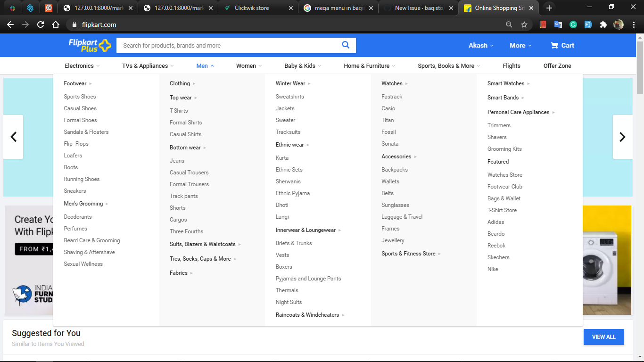
Task: Show next banner with right arrow
Action: click(622, 137)
